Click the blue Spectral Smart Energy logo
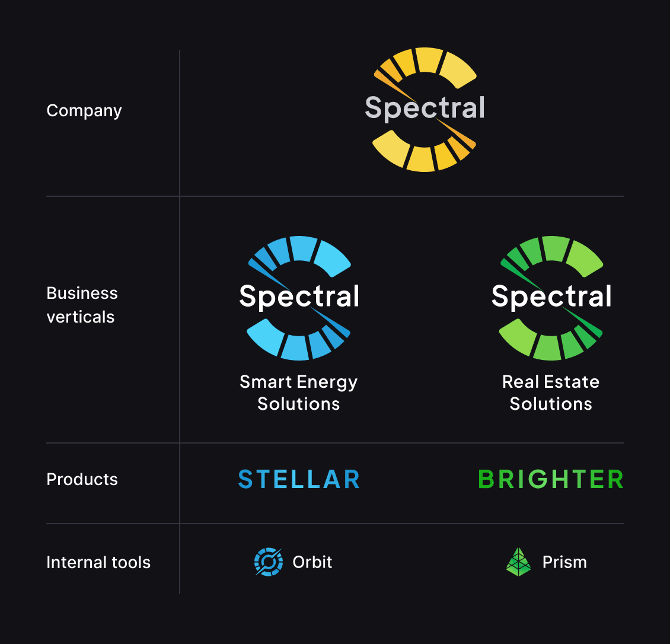 pos(299,298)
